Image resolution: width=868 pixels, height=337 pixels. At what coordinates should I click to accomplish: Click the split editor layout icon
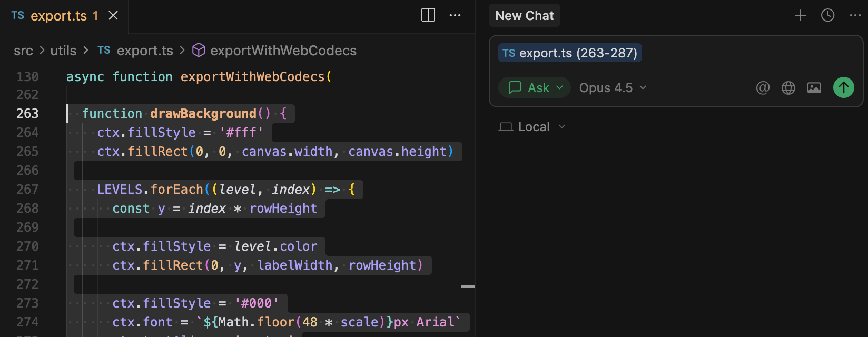(x=428, y=15)
